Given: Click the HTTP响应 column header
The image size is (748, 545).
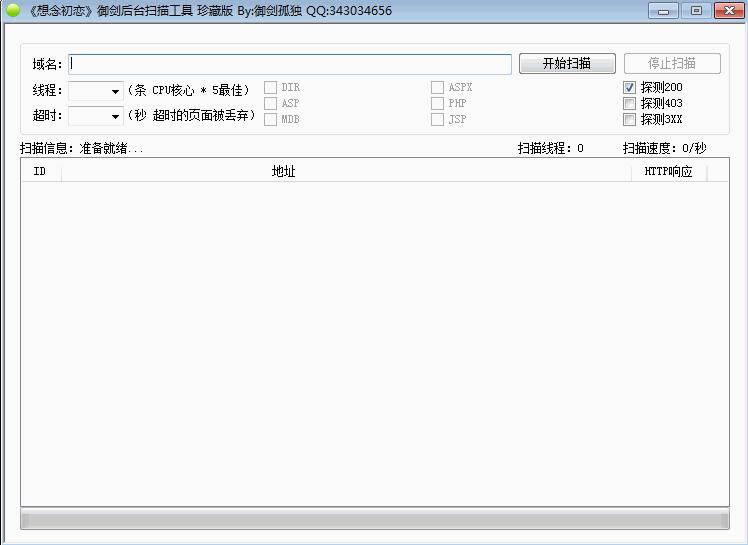Looking at the screenshot, I should pyautogui.click(x=669, y=171).
